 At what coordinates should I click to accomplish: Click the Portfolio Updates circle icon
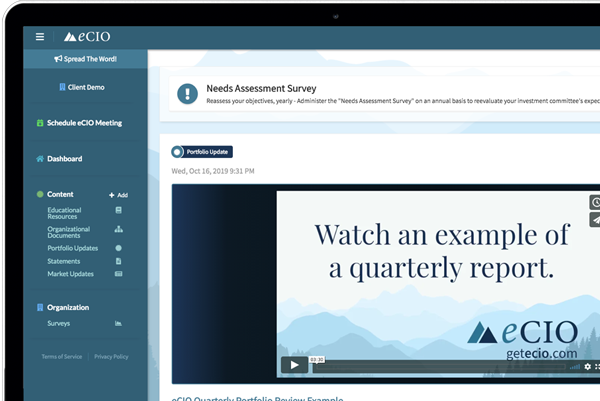click(x=119, y=248)
